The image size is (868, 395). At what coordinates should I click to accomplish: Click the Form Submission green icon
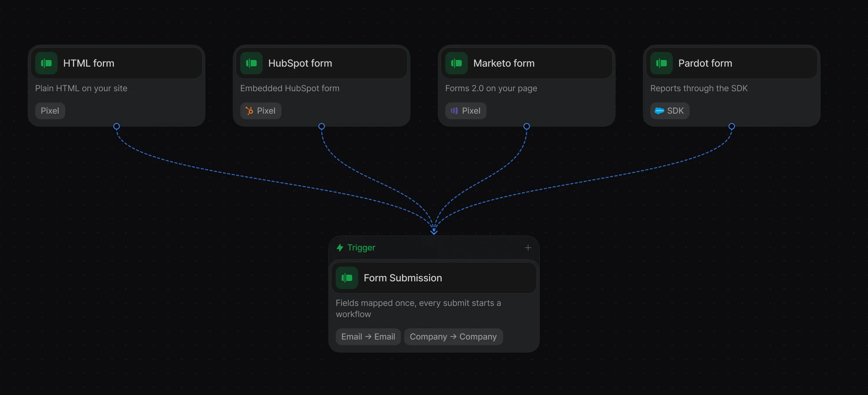(347, 278)
